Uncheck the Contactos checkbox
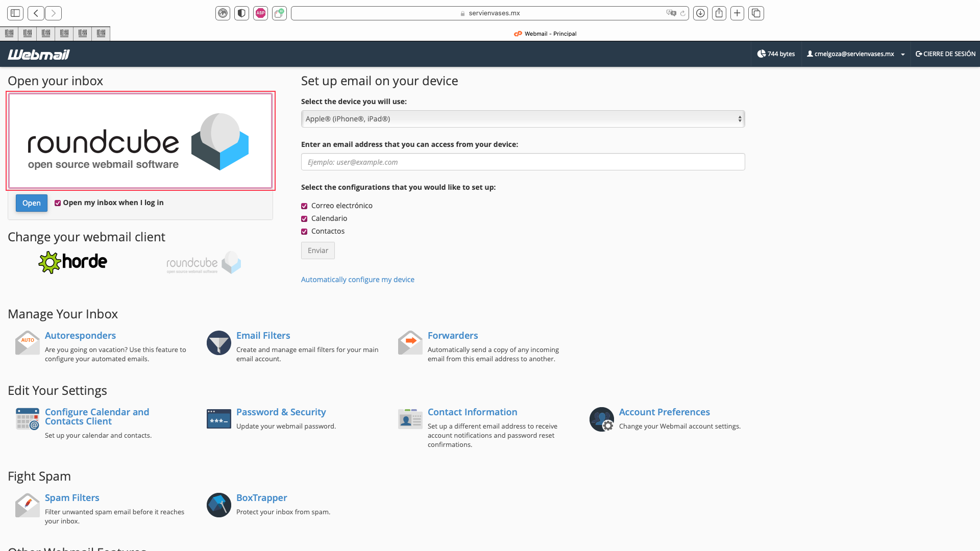This screenshot has height=551, width=980. (x=304, y=232)
